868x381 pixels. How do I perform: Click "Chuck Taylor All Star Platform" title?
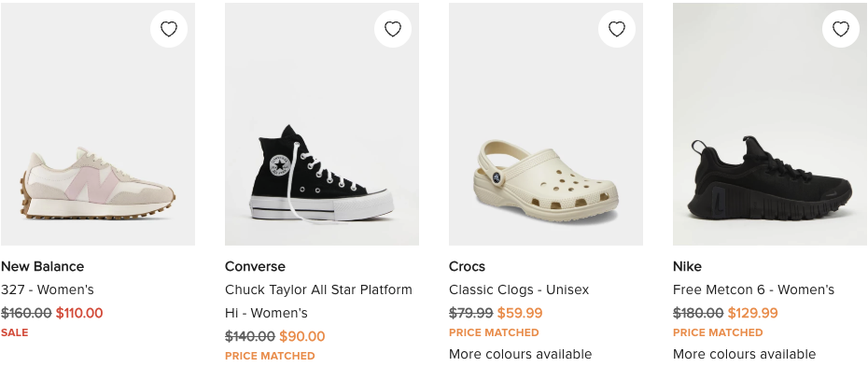[318, 289]
